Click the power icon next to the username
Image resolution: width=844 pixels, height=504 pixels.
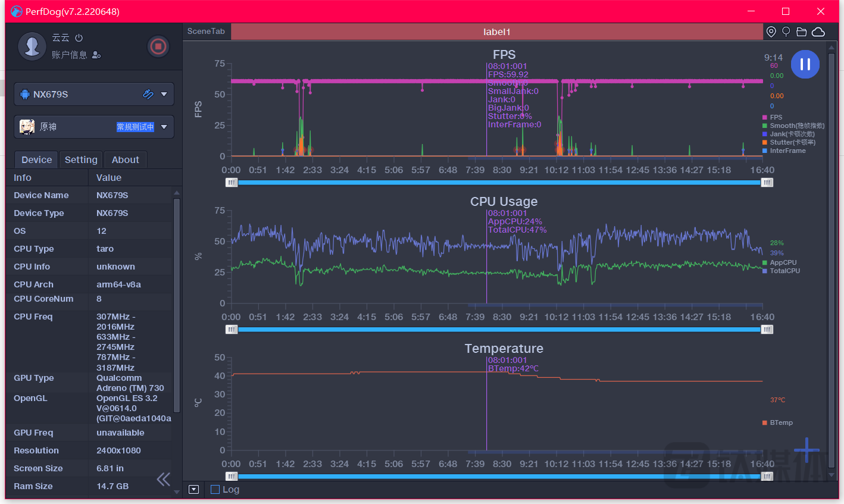[x=79, y=38]
